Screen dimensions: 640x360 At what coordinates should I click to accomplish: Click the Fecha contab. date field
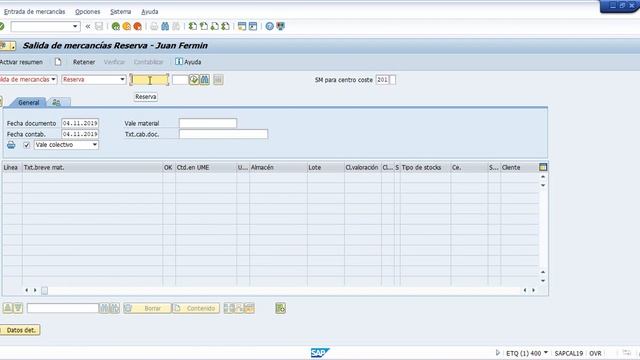tap(80, 134)
